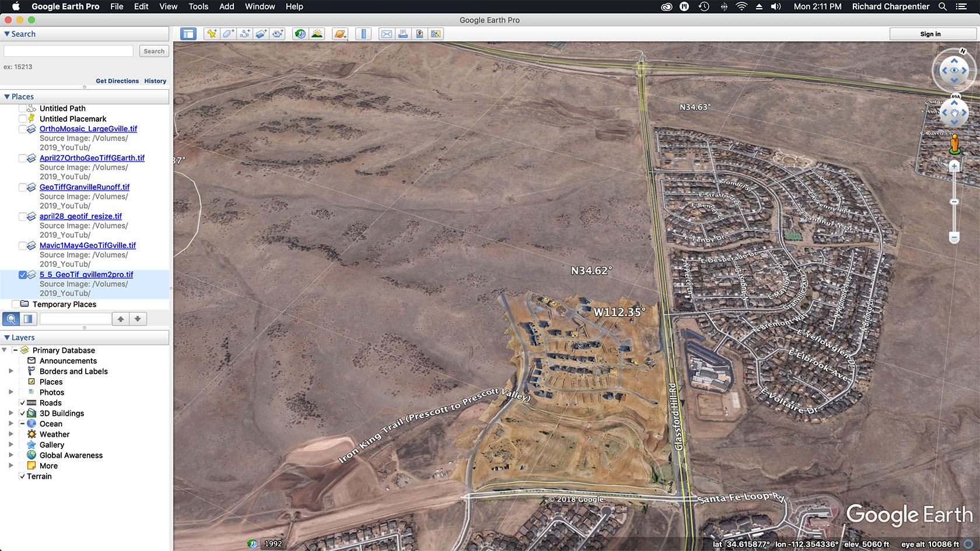
Task: Open the Ruler measurement tool
Action: point(363,34)
